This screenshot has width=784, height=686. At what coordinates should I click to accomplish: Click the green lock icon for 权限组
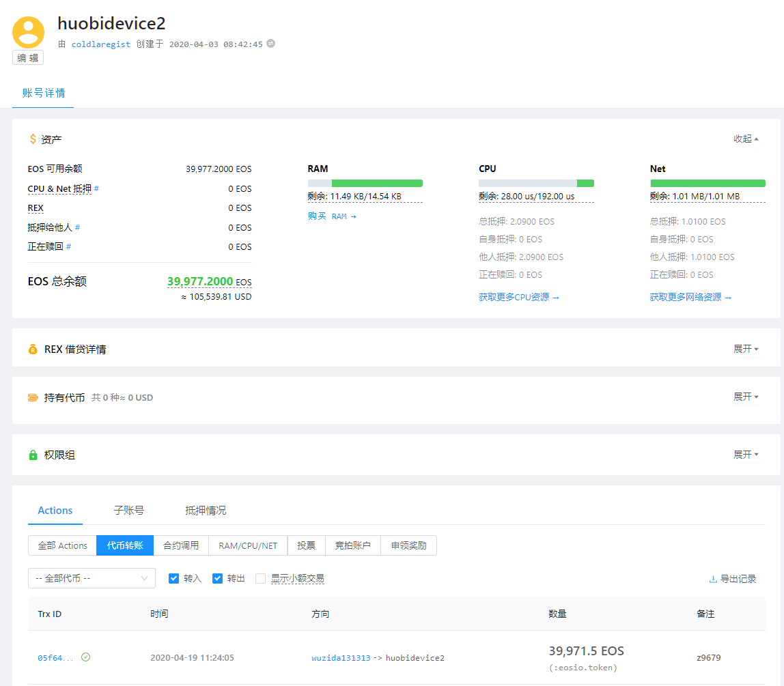33,455
